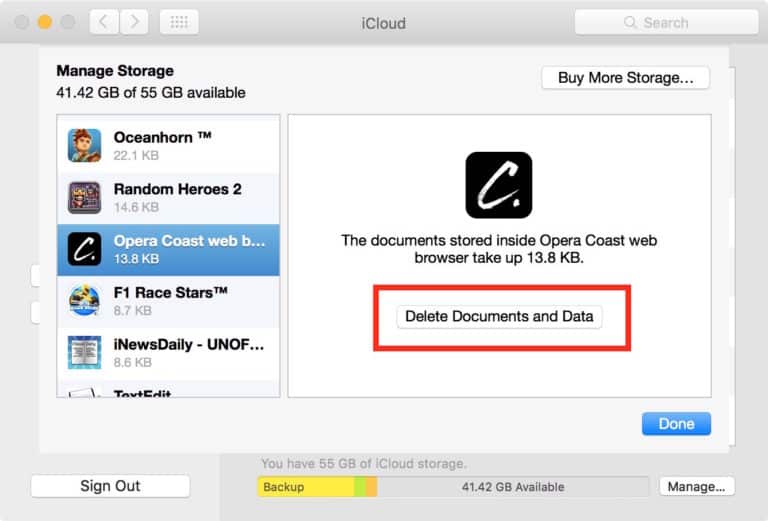Screen dimensions: 768x521
Task: Click the Oceanhorn app icon
Action: click(84, 145)
